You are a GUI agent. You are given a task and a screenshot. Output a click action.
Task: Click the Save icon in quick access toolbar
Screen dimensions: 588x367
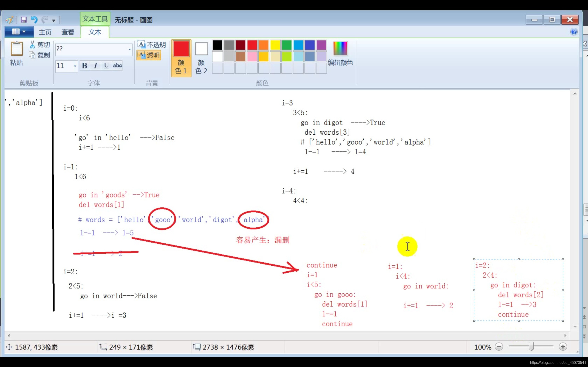[24, 20]
